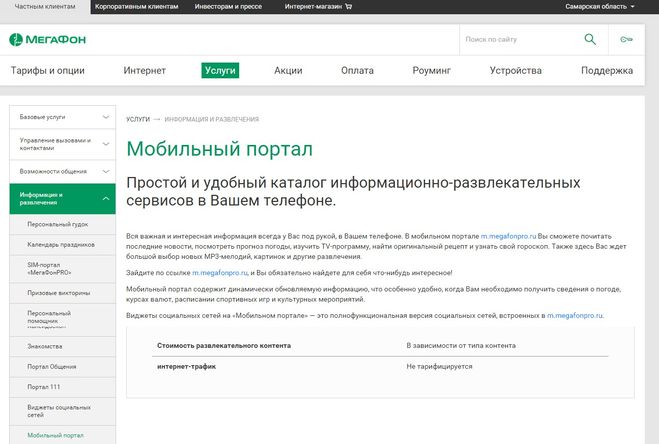Click Не тарифицируется table cell
659x444 pixels.
(x=439, y=367)
